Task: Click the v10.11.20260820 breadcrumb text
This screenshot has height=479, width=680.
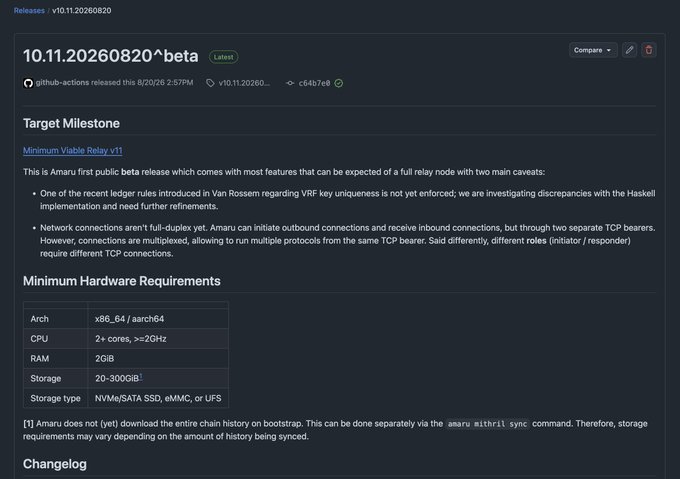Action: pyautogui.click(x=82, y=10)
